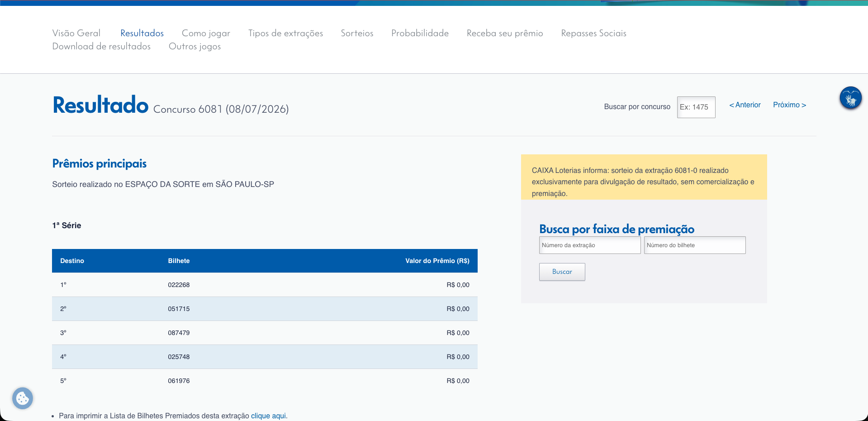Image resolution: width=868 pixels, height=421 pixels.
Task: Select the R$ 0,00 value for 1º prize
Action: pyautogui.click(x=458, y=285)
